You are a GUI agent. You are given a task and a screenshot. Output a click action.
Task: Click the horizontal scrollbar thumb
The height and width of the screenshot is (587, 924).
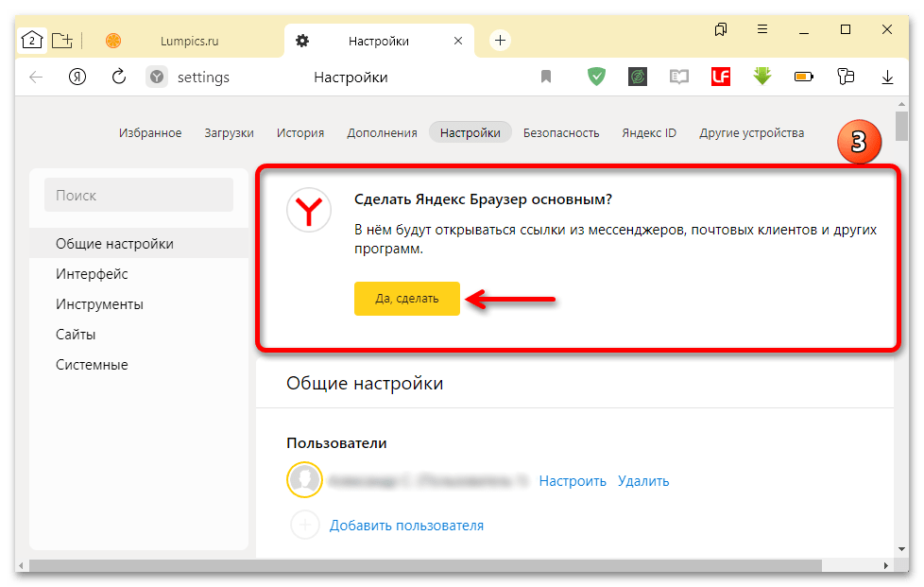pos(425,566)
